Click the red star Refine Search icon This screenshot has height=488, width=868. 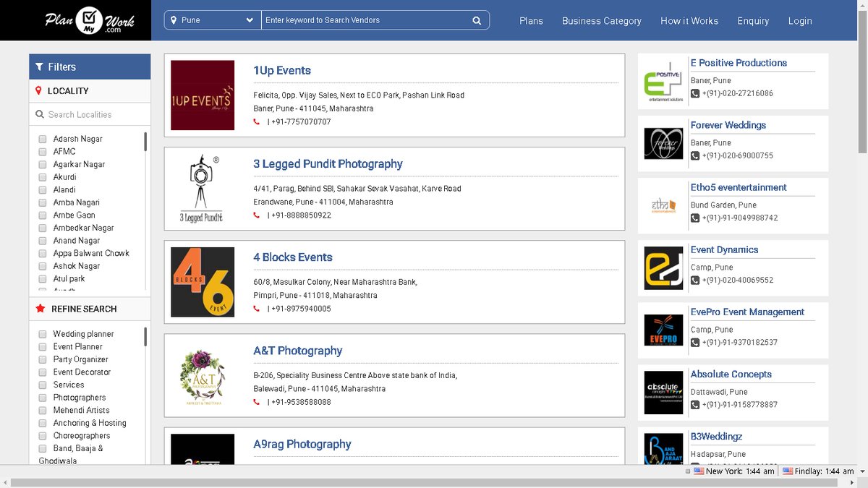click(x=40, y=309)
